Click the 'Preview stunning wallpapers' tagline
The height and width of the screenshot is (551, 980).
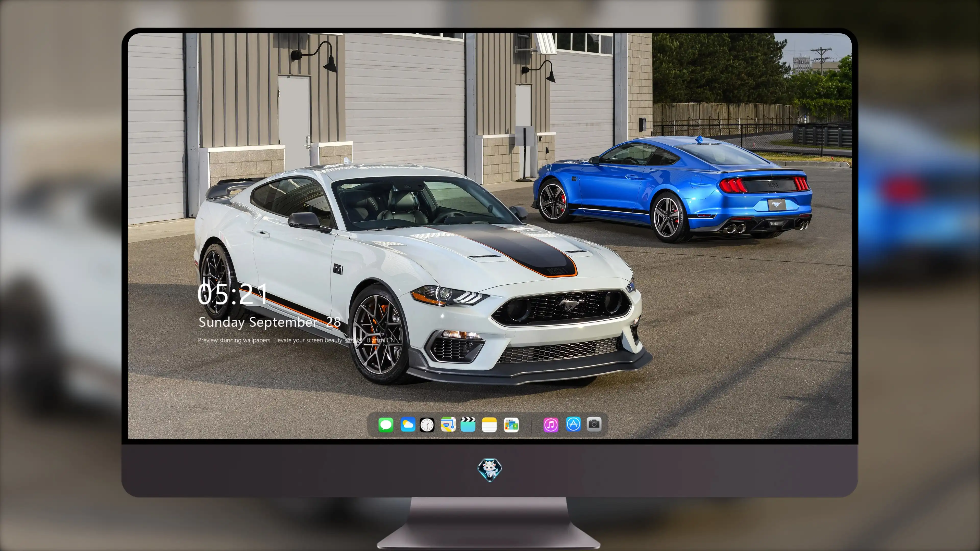pos(297,340)
